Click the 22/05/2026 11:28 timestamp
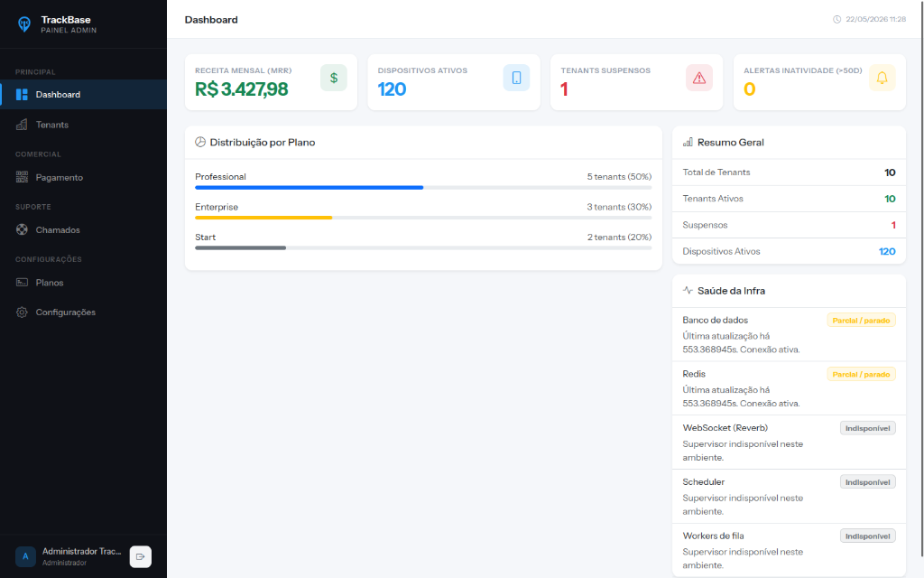924x578 pixels. (875, 20)
